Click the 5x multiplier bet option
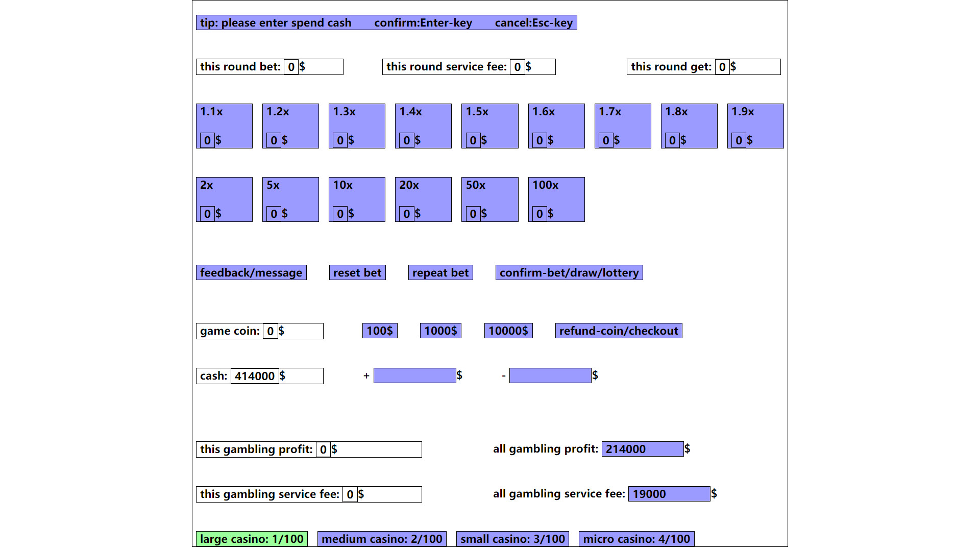The width and height of the screenshot is (980, 551). pos(291,199)
